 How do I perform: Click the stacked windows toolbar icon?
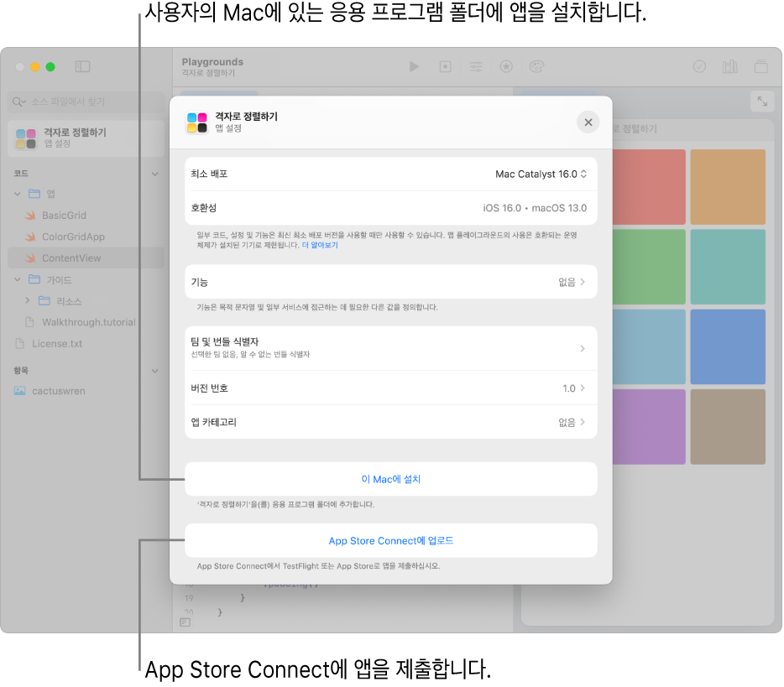click(761, 66)
